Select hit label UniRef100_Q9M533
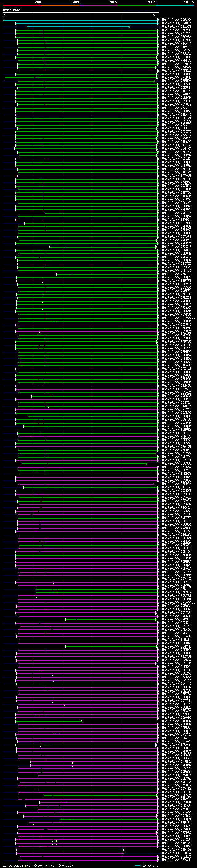 pos(177,84)
